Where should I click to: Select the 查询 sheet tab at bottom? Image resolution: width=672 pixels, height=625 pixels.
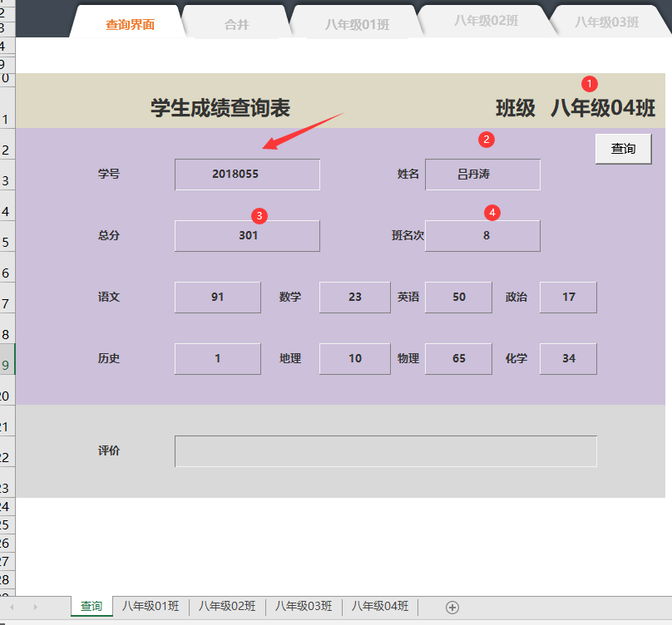91,606
